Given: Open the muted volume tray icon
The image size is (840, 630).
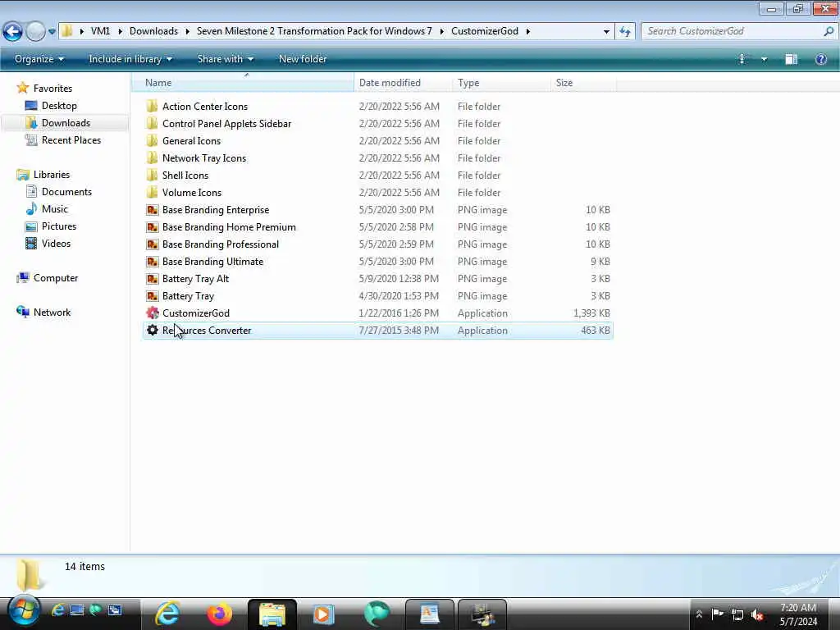Looking at the screenshot, I should coord(757,614).
